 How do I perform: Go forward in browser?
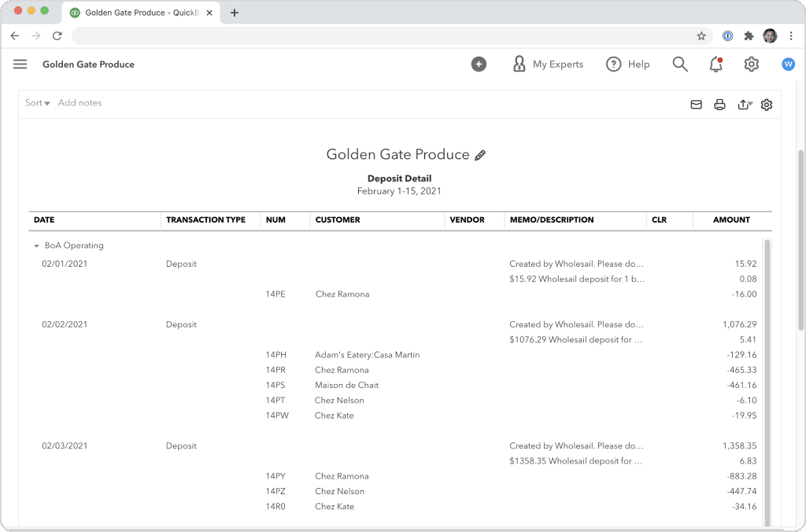36,36
